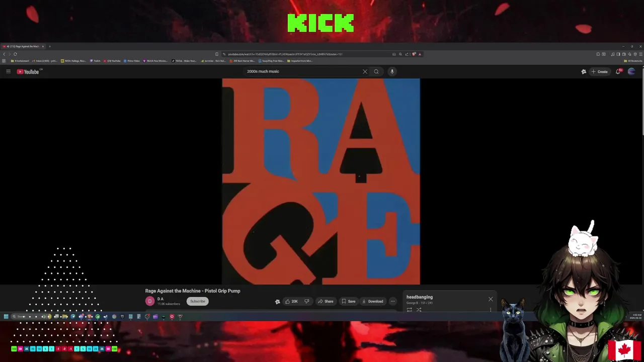Open the IMDb Ratings bookmark
The image size is (644, 362).
[x=73, y=61]
